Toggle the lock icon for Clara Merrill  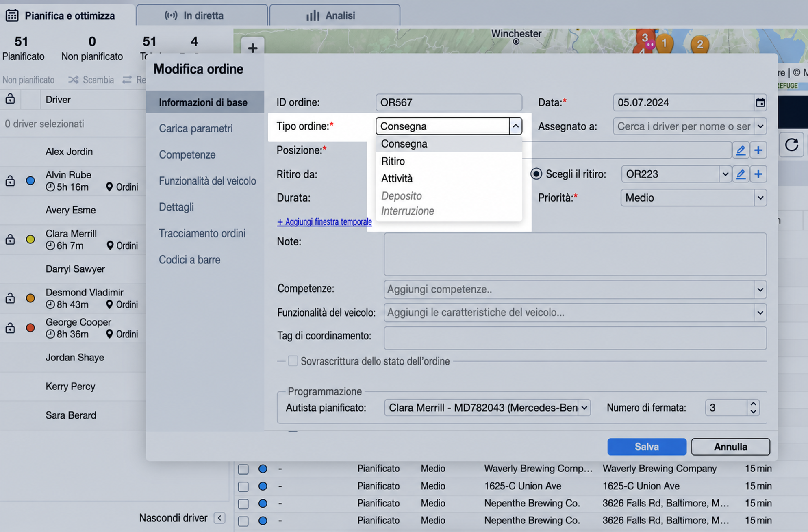(10, 239)
